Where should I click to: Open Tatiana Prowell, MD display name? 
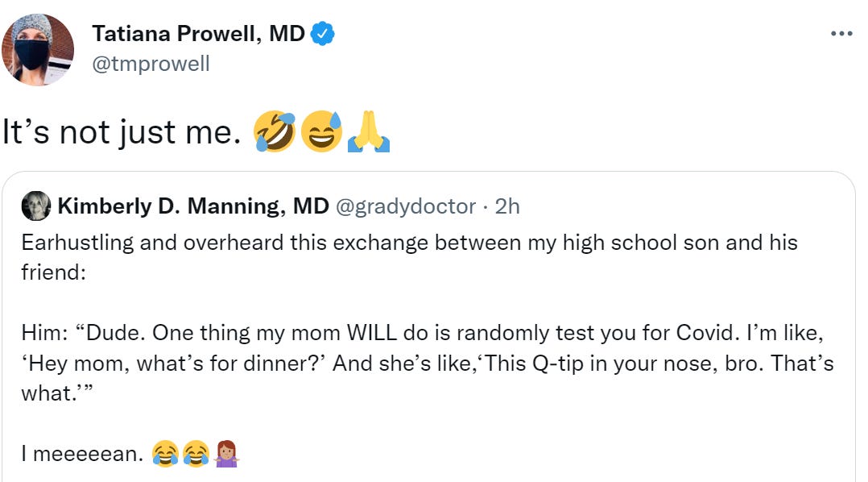198,34
